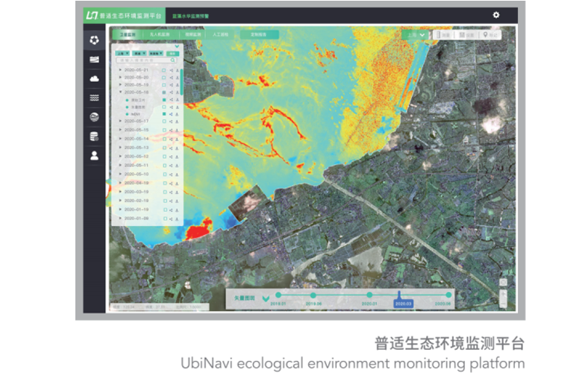Viewport: 588px width, 373px height.
Task: Switch to the 人工巡检 tab
Action: pos(221,34)
